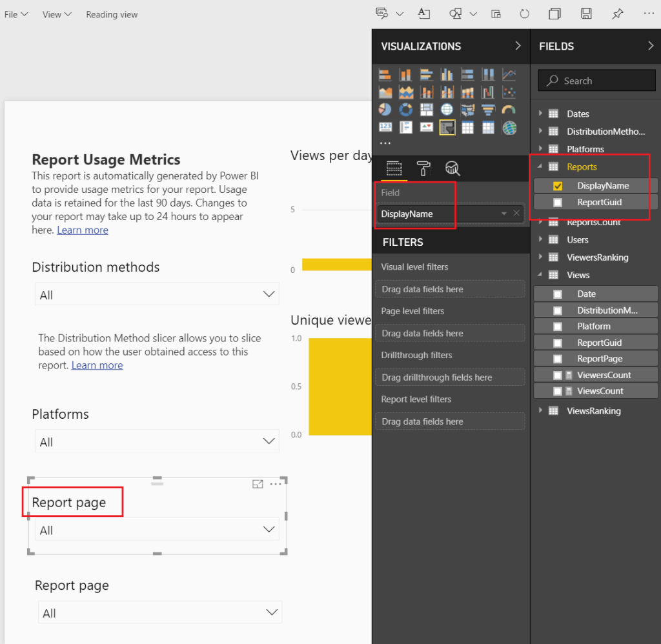Follow the Learn more link under Report Usage Metrics
Viewport: 661px width, 644px height.
click(82, 229)
